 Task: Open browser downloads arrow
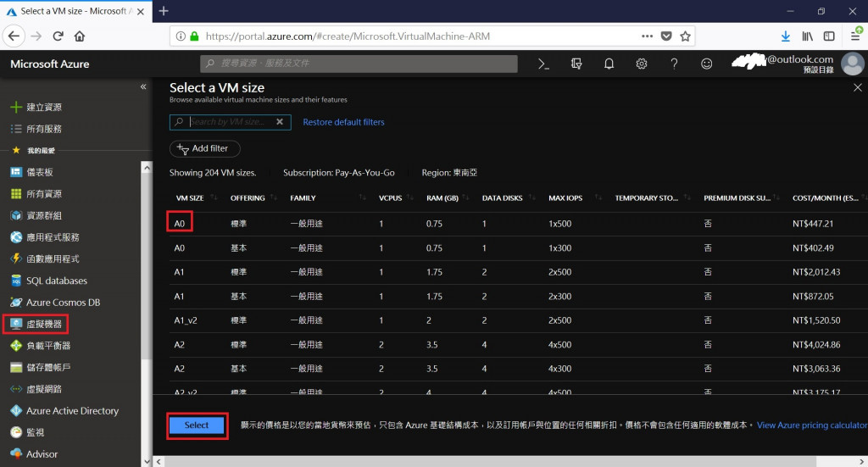786,36
